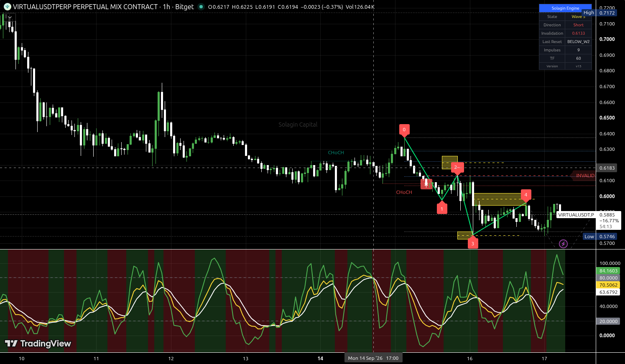The width and height of the screenshot is (625, 364).
Task: Click the 20.0000 lower band label
Action: (608, 321)
